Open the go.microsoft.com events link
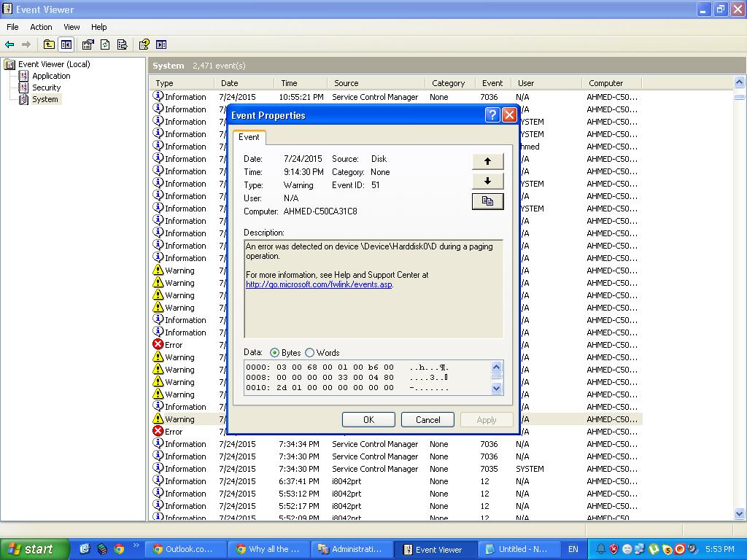Viewport: 747px width, 560px height. click(319, 284)
